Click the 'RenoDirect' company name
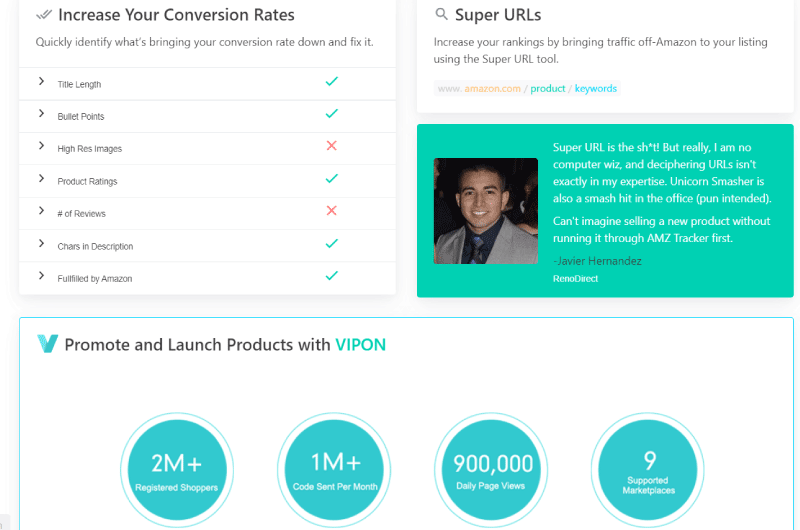The height and width of the screenshot is (530, 800). pos(576,279)
